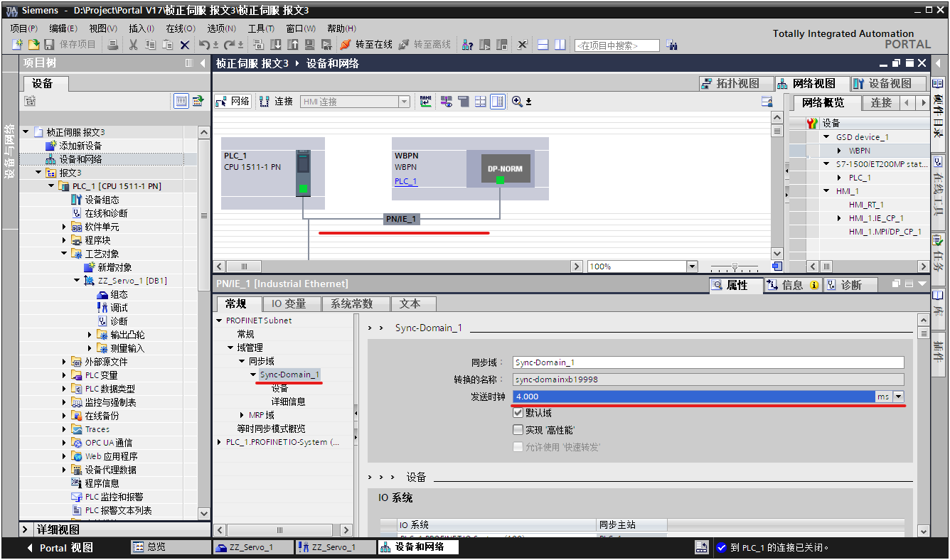The image size is (950, 560).
Task: Expand the MRP domain node
Action: point(242,415)
